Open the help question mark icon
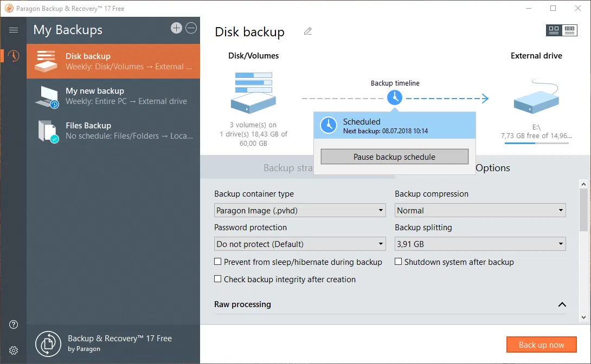Image resolution: width=591 pixels, height=364 pixels. (x=14, y=324)
